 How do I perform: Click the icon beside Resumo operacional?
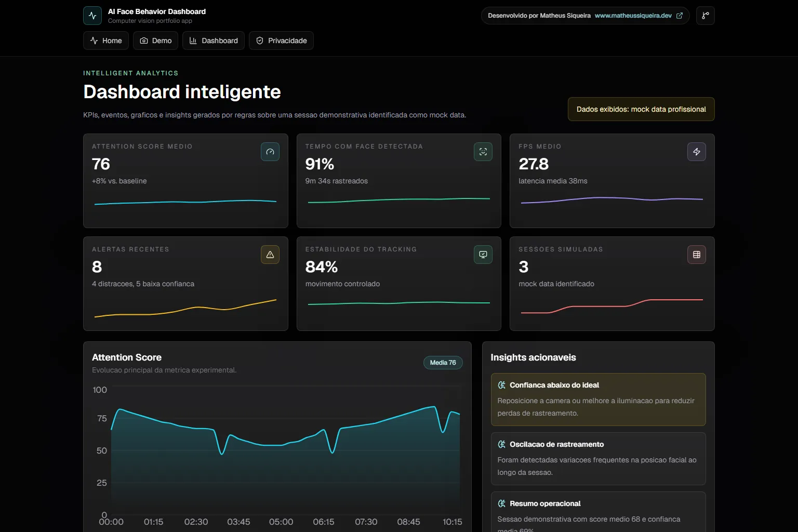click(501, 503)
